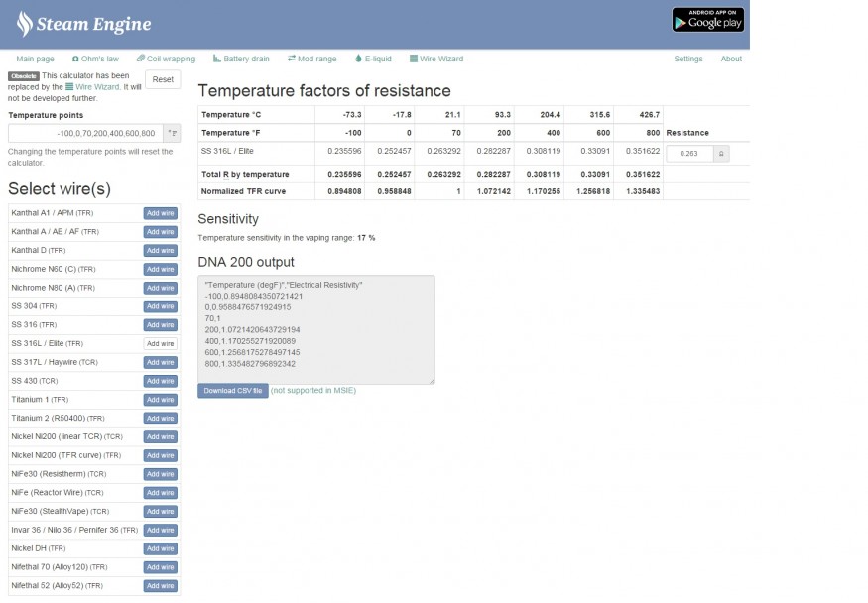The width and height of the screenshot is (868, 603).
Task: Click Add wire for SS 316L / Elite
Action: tap(161, 344)
